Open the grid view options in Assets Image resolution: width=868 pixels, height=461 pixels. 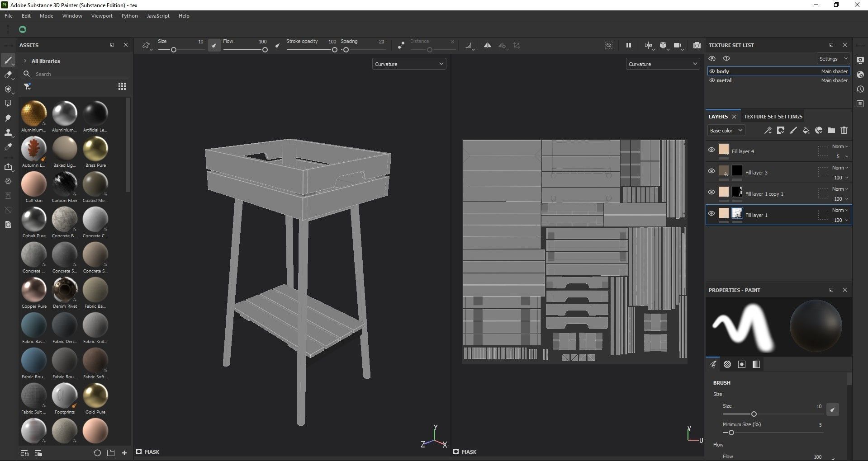122,86
